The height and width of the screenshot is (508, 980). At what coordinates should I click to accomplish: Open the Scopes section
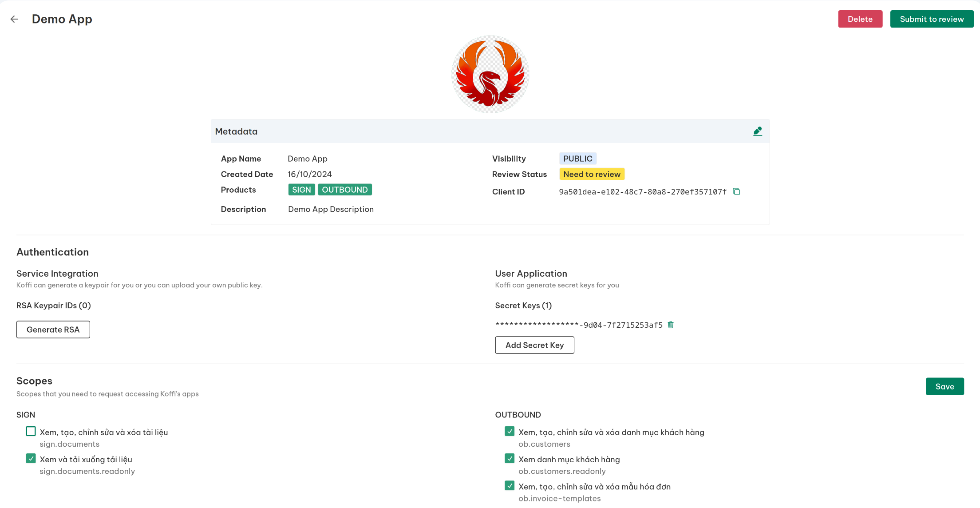click(34, 381)
